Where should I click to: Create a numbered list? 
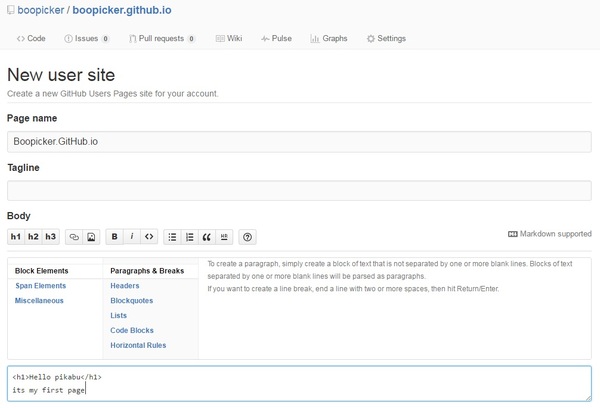[x=190, y=237]
